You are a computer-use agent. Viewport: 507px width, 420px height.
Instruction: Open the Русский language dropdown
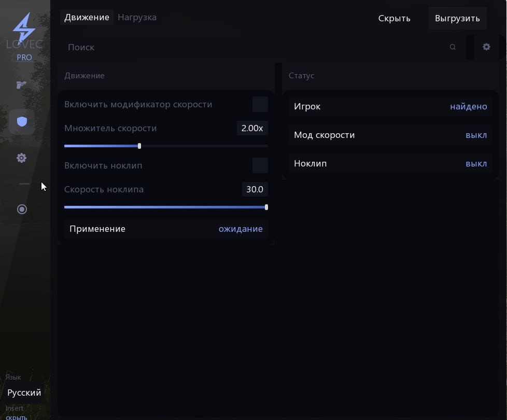pyautogui.click(x=24, y=393)
